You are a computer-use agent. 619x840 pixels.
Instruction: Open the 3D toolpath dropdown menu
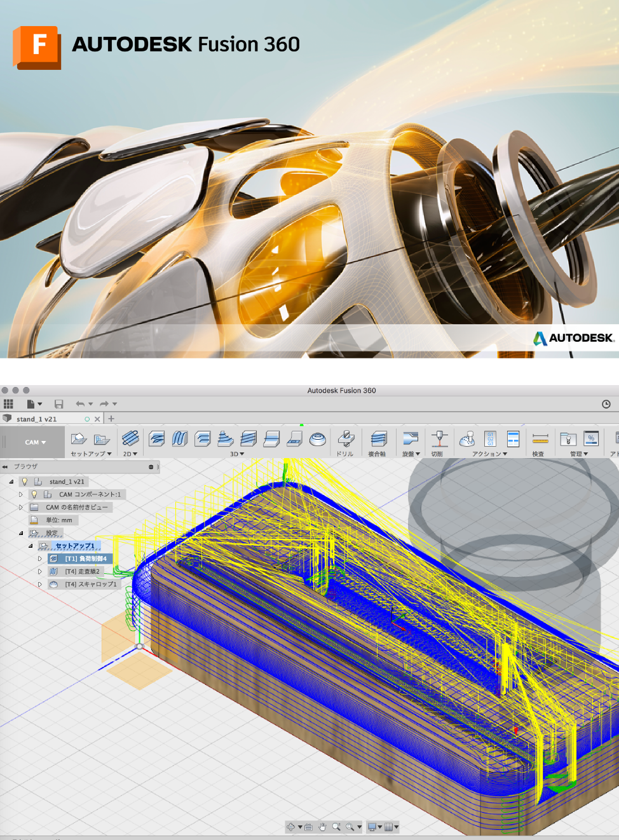237,454
